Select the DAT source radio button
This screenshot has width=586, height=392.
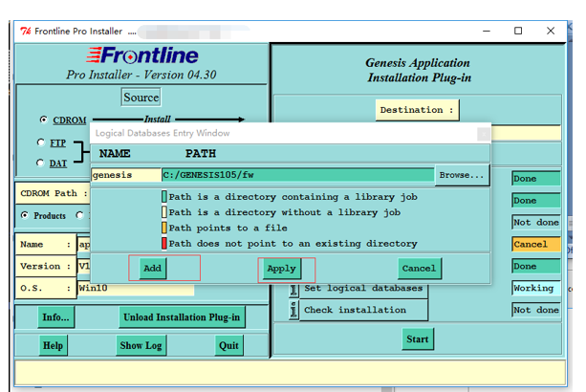pyautogui.click(x=40, y=163)
